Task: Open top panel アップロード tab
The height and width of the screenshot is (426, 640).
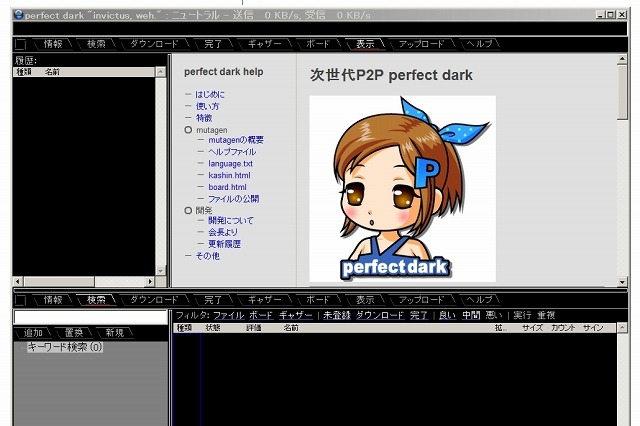Action: pyautogui.click(x=421, y=44)
